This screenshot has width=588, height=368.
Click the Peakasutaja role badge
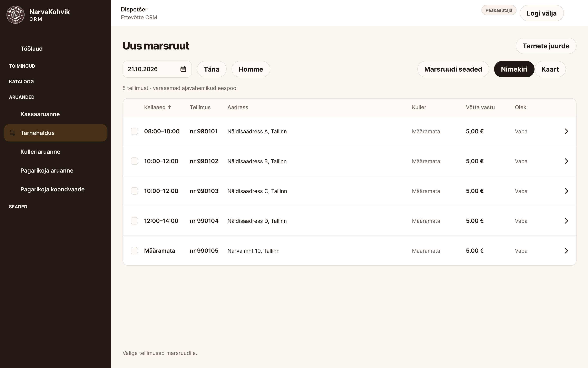pos(499,10)
